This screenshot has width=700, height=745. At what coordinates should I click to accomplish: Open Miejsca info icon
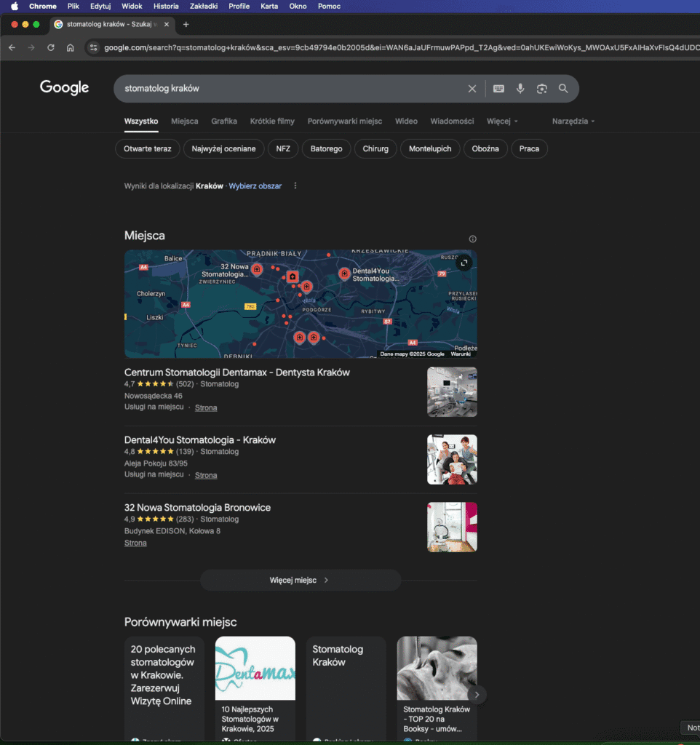click(472, 239)
